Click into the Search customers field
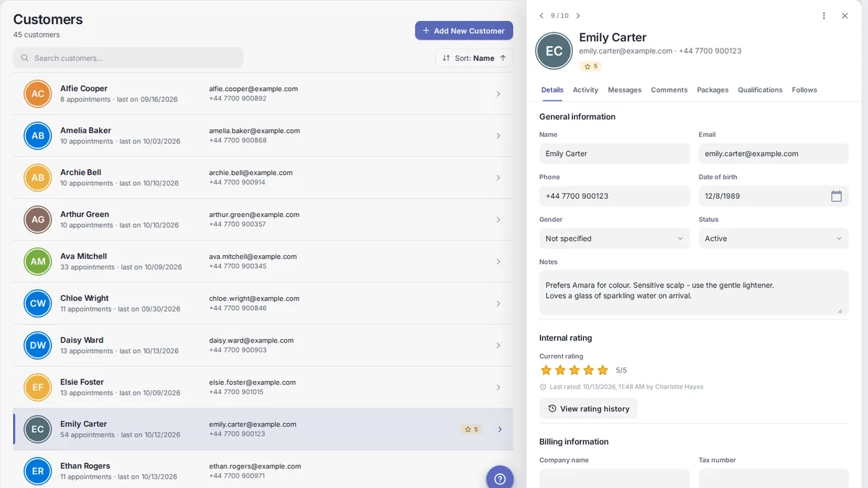Image resolution: width=868 pixels, height=488 pixels. 128,58
